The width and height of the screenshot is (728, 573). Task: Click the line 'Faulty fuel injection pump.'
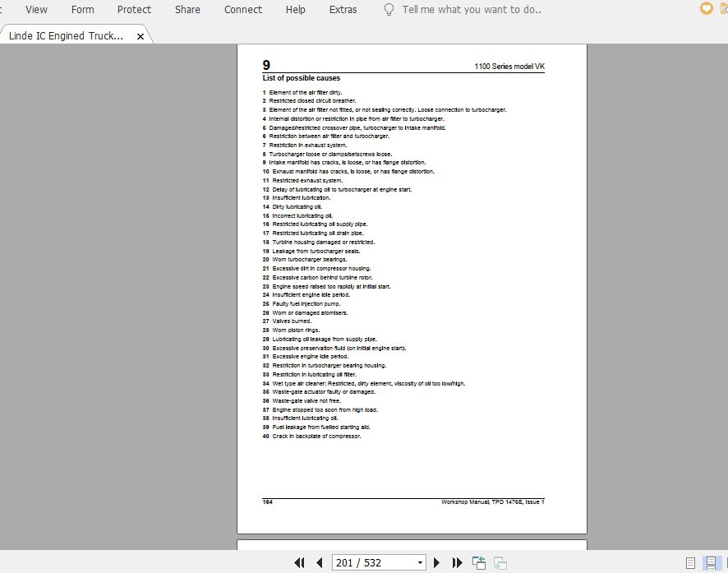tap(306, 303)
